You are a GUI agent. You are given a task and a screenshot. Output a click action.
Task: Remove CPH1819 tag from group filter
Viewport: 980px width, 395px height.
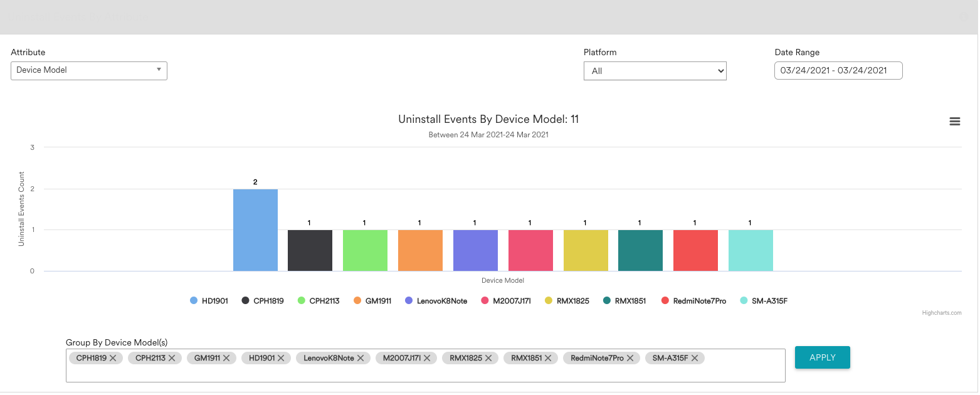coord(113,358)
